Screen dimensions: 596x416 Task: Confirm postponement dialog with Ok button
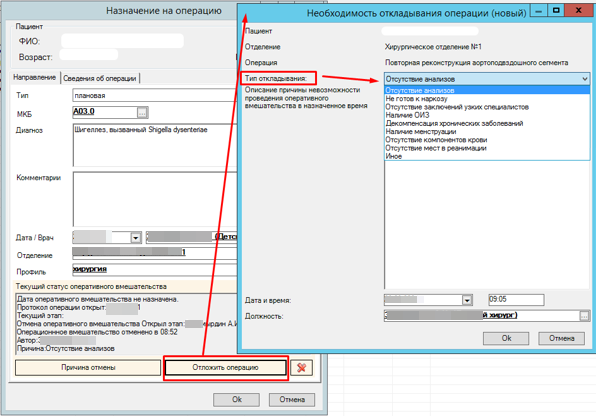click(506, 338)
